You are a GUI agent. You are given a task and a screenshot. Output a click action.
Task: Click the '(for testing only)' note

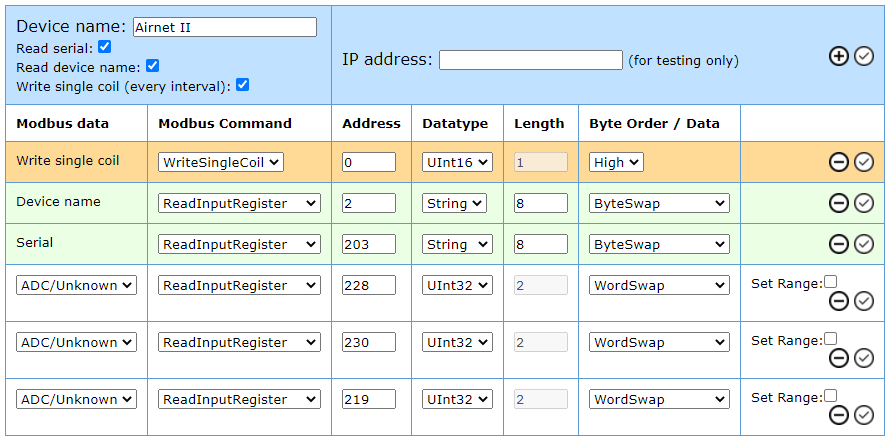(683, 61)
